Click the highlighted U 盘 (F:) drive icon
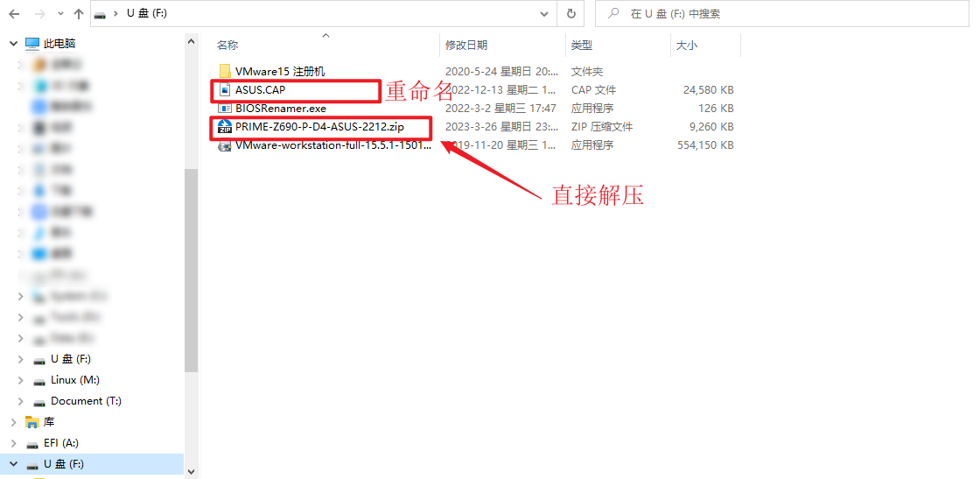 (31, 465)
